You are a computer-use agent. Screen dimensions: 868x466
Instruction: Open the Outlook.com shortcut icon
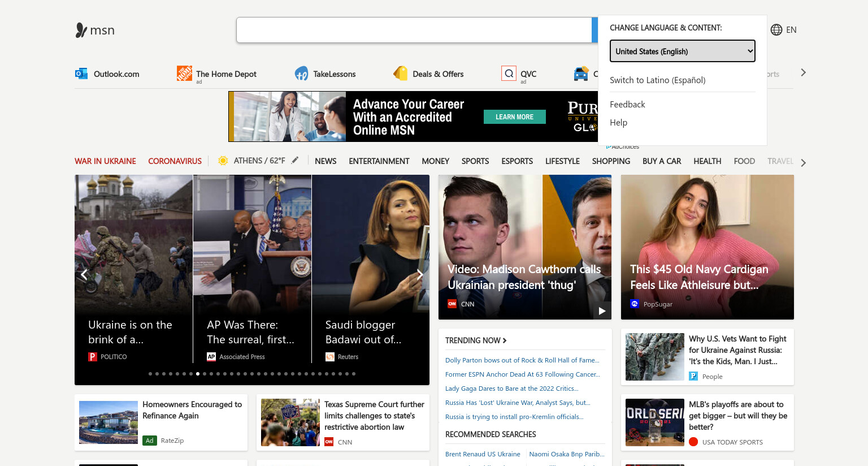point(81,74)
